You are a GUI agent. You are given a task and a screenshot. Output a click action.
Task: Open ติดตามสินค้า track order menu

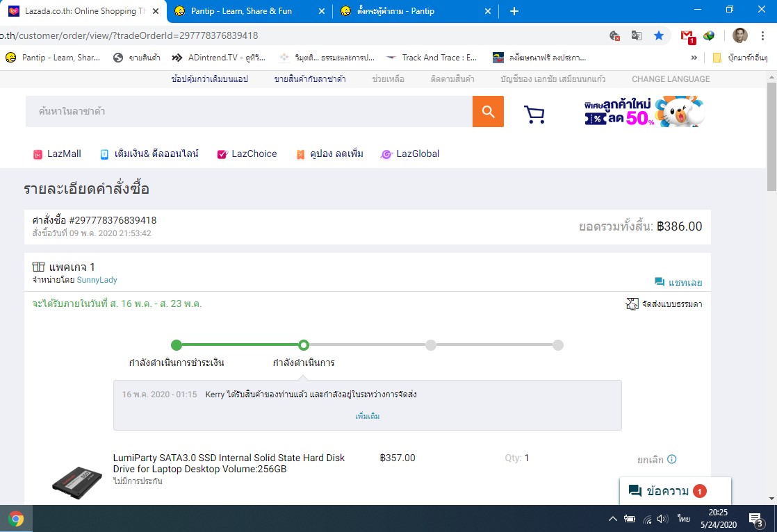pyautogui.click(x=452, y=79)
